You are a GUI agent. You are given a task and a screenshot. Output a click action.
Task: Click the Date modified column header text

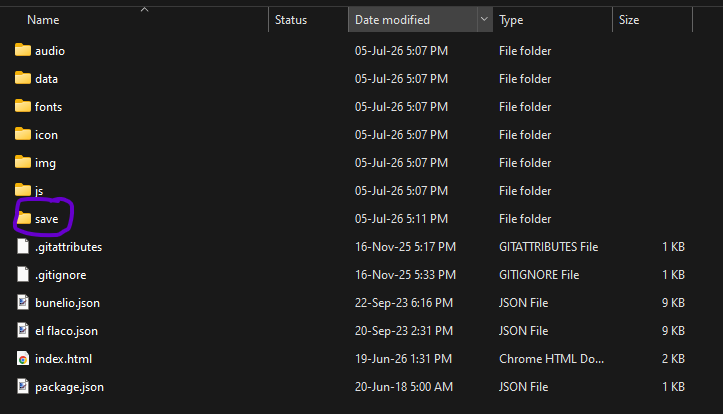392,20
